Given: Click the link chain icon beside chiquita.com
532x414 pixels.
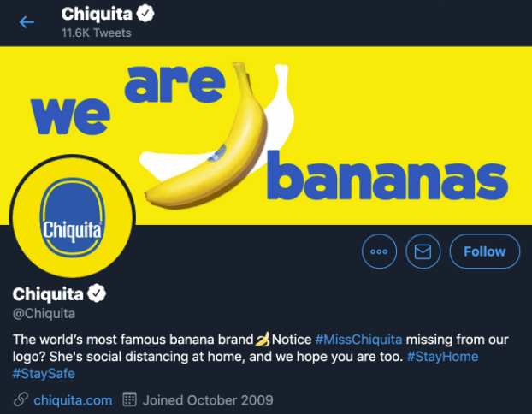Looking at the screenshot, I should [21, 399].
